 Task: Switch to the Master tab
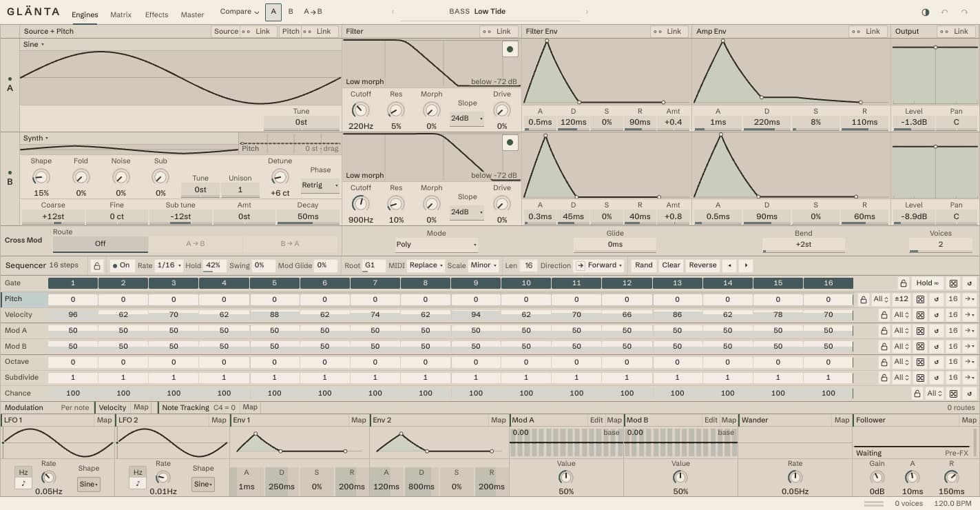pos(192,14)
